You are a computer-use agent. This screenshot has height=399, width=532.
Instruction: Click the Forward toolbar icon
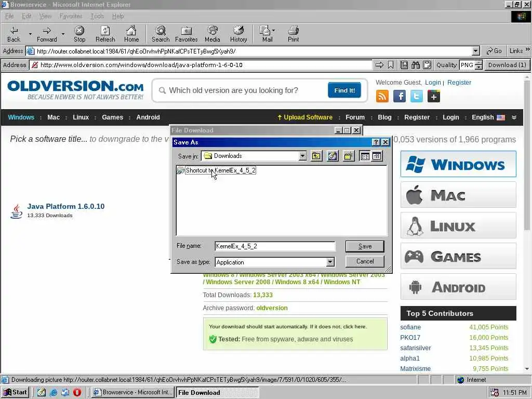[x=47, y=34]
